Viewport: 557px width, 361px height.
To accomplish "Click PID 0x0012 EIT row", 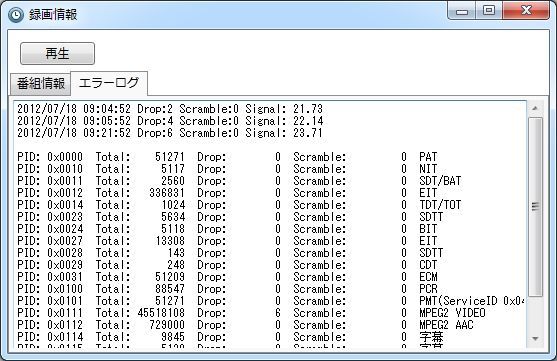I will [227, 193].
